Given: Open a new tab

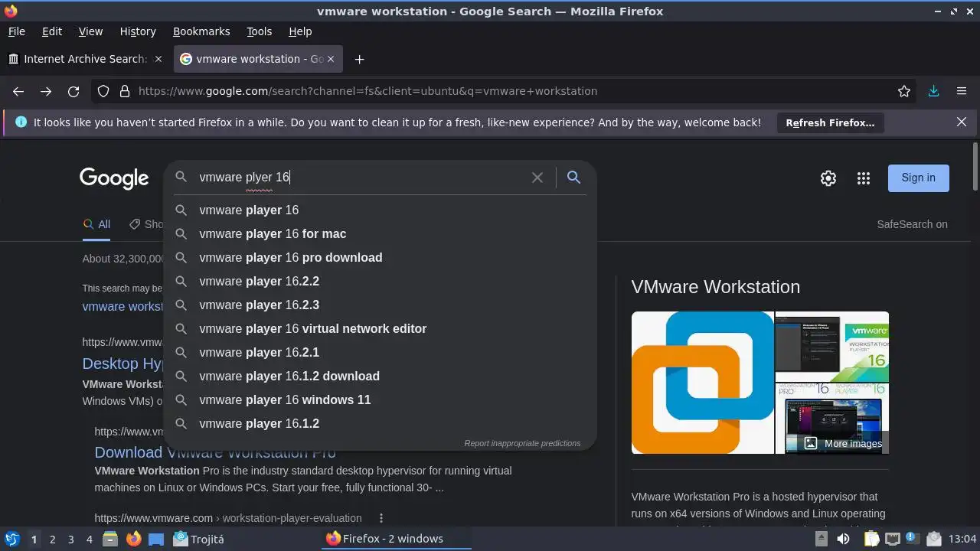Looking at the screenshot, I should click(x=359, y=59).
